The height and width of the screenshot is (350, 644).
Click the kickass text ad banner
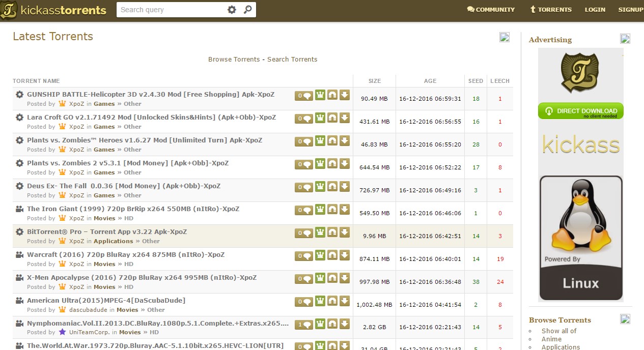click(x=581, y=144)
